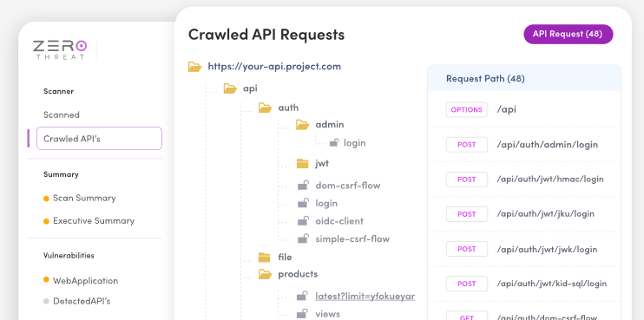Click lock icon beside simple-csrf-flow
Image resolution: width=644 pixels, height=320 pixels.
click(x=303, y=238)
